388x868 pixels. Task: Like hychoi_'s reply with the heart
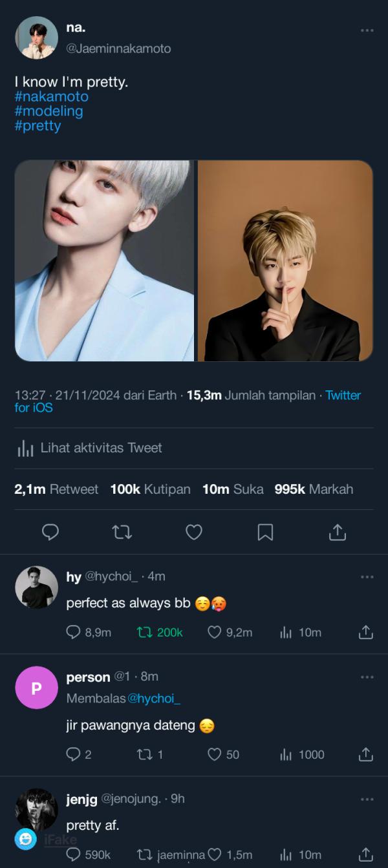coord(214,632)
